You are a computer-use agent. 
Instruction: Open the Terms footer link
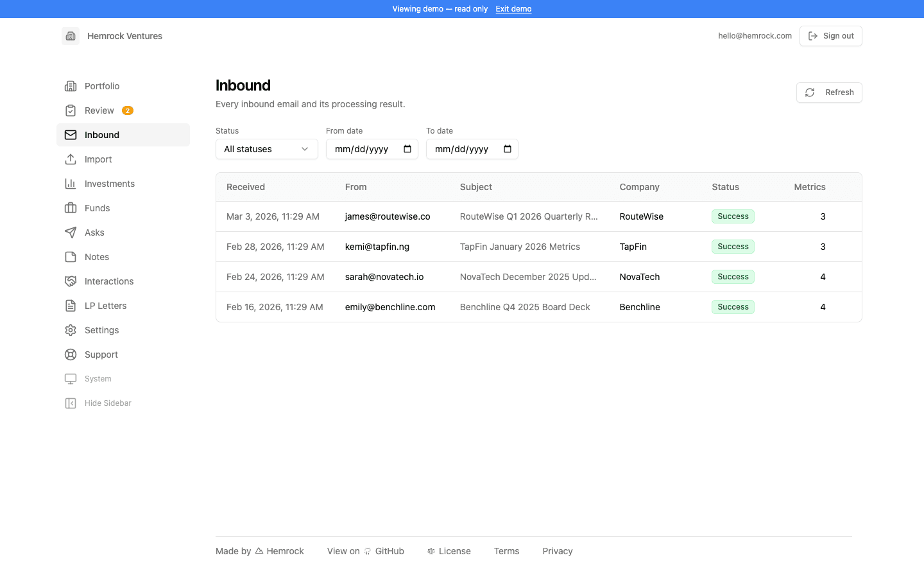pos(507,551)
